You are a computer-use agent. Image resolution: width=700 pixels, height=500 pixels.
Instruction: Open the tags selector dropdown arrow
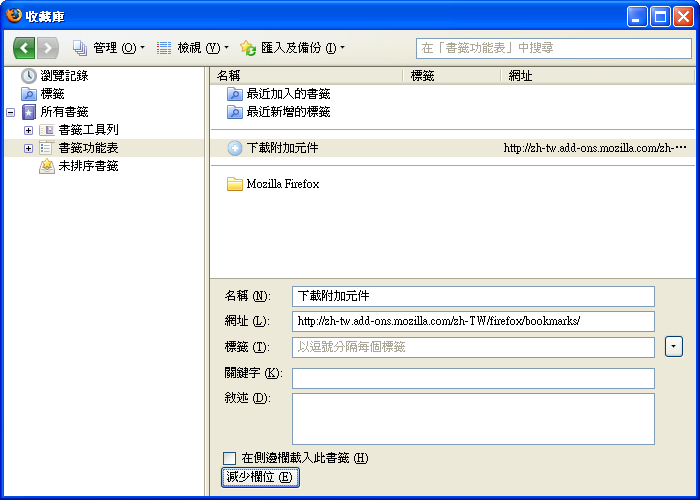(x=674, y=346)
